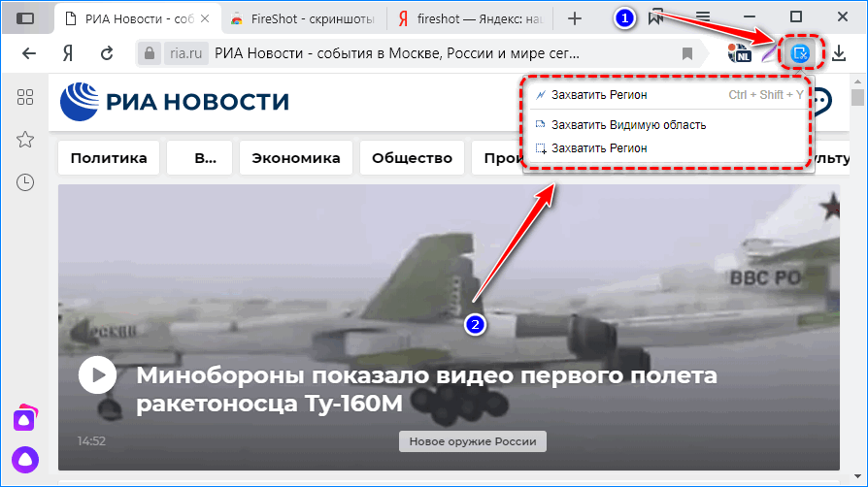
Task: Open the NL extension icon
Action: point(740,53)
